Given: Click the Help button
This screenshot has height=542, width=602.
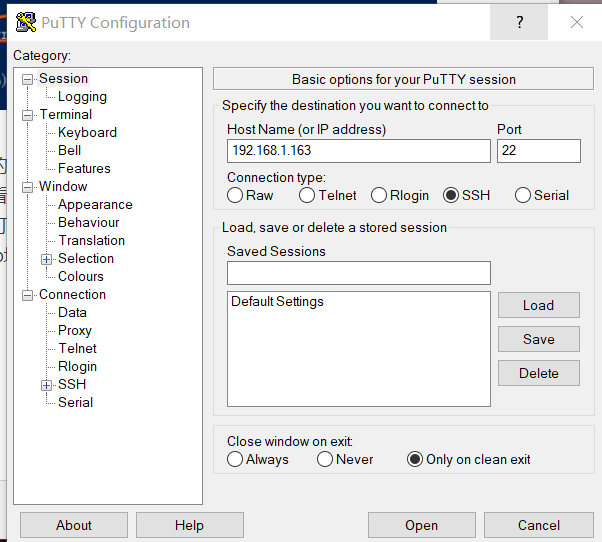Looking at the screenshot, I should click(x=190, y=525).
